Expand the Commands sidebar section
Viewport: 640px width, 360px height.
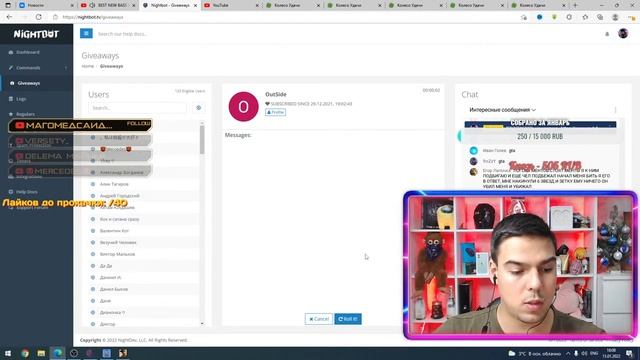pyautogui.click(x=37, y=68)
